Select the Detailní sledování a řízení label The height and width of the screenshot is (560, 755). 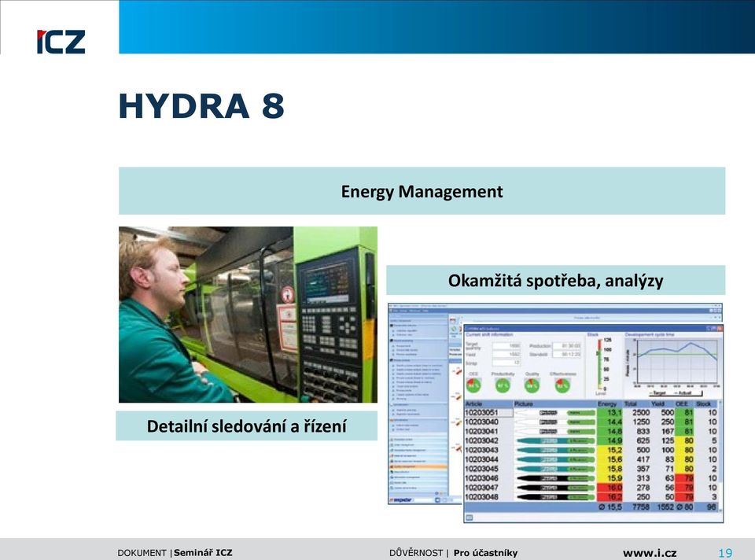tap(246, 426)
